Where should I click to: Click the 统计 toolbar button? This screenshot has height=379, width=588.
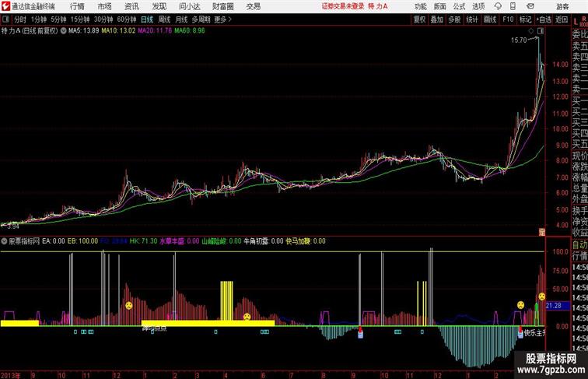(472, 19)
